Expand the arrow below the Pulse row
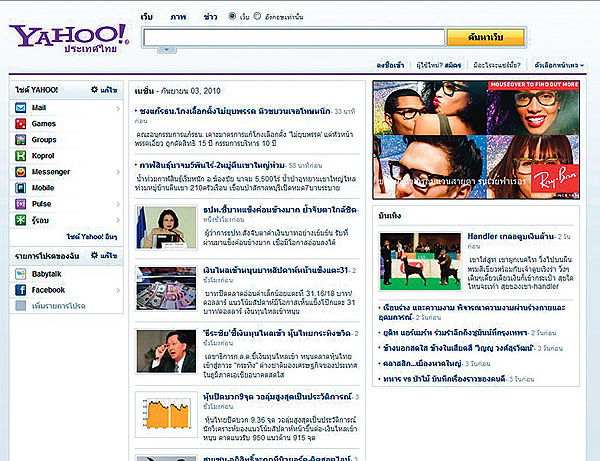 pyautogui.click(x=118, y=220)
